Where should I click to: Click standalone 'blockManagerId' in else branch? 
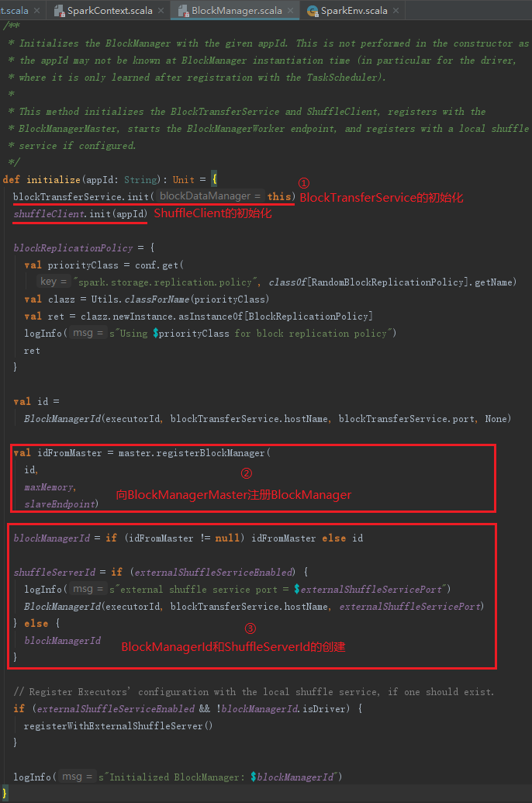(x=63, y=641)
